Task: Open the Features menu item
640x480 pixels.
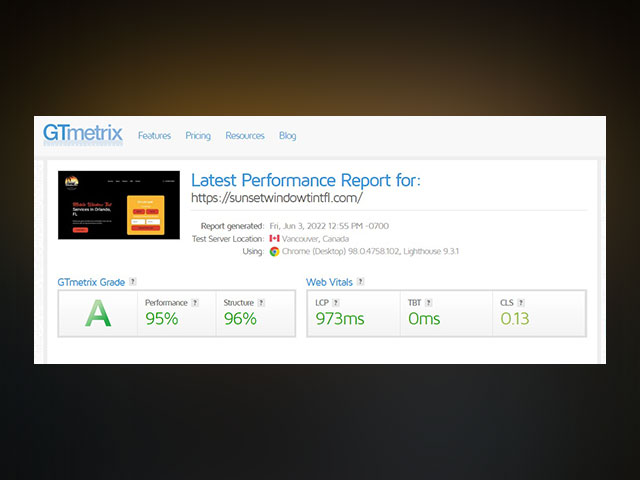Action: point(154,136)
